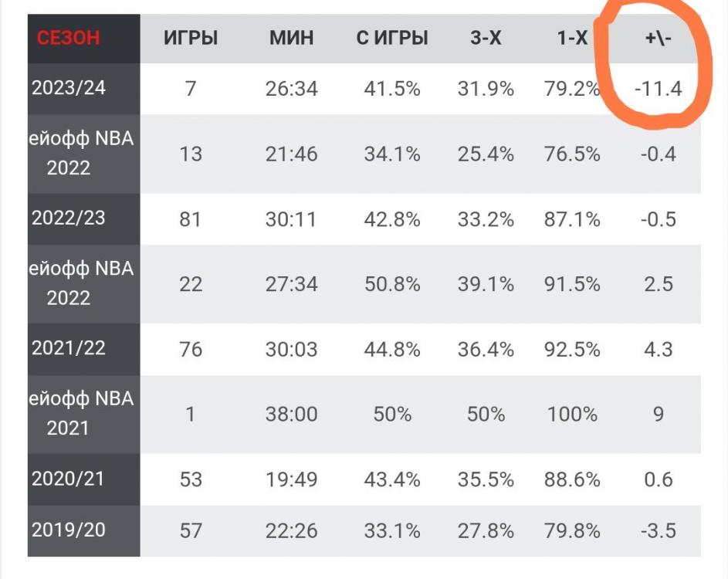Select the С ИГРЫ column header
Viewport: 728px width, 579px height.
click(392, 37)
